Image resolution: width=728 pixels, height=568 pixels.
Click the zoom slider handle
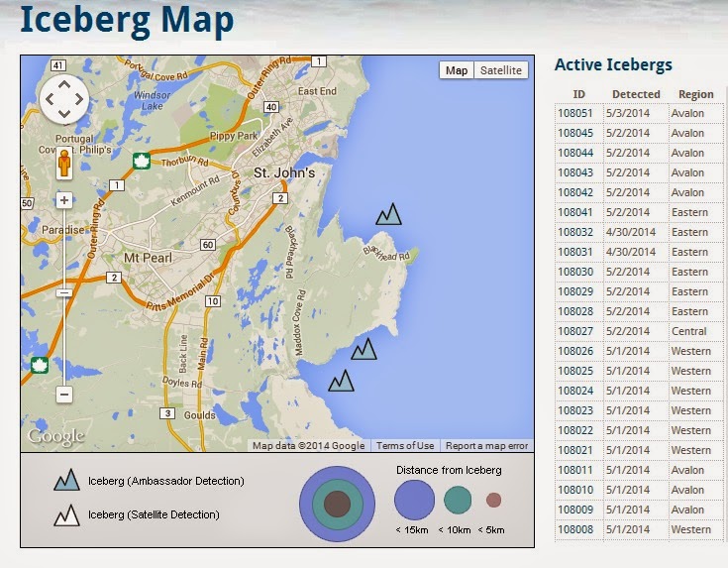coord(64,292)
